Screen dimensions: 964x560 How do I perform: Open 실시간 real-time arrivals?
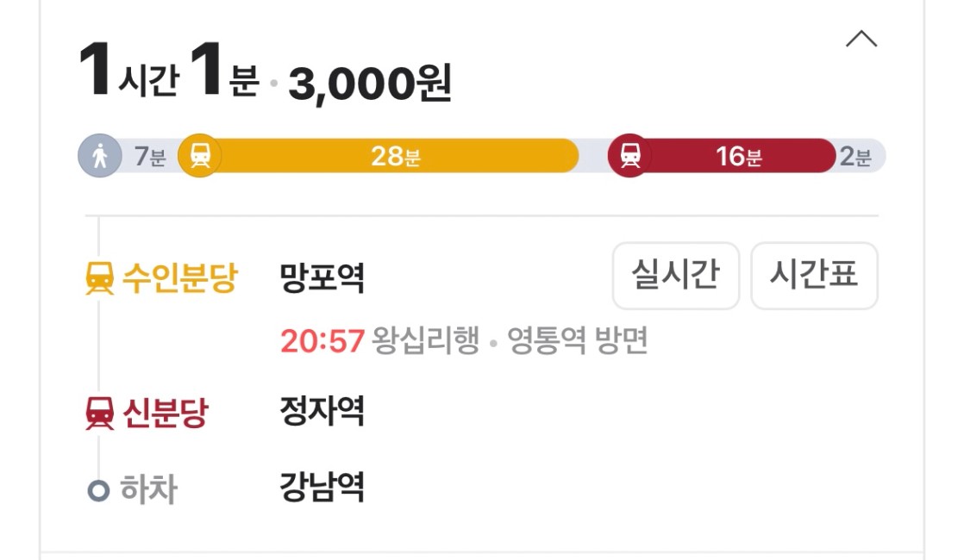(x=676, y=275)
